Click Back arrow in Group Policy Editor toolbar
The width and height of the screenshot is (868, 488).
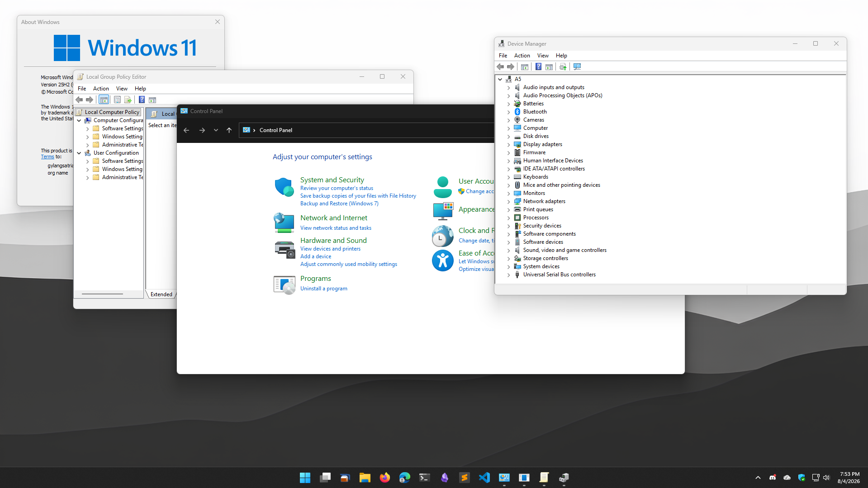click(x=79, y=99)
